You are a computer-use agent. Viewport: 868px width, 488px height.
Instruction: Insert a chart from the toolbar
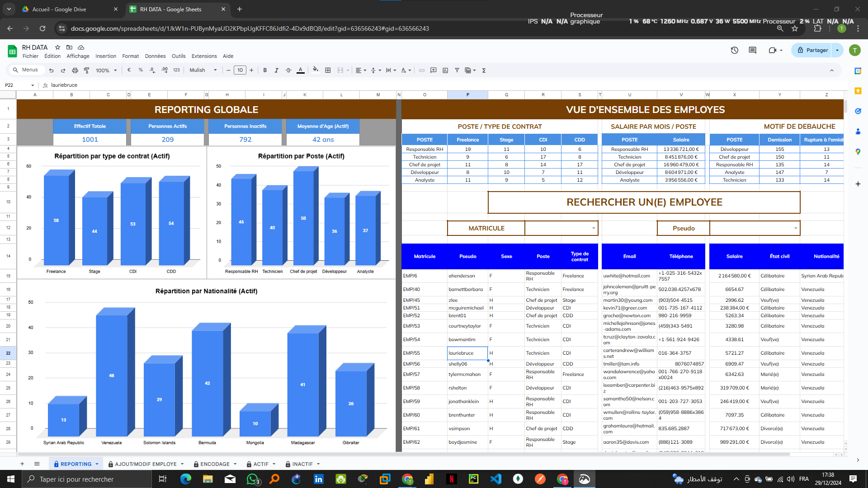coord(445,70)
